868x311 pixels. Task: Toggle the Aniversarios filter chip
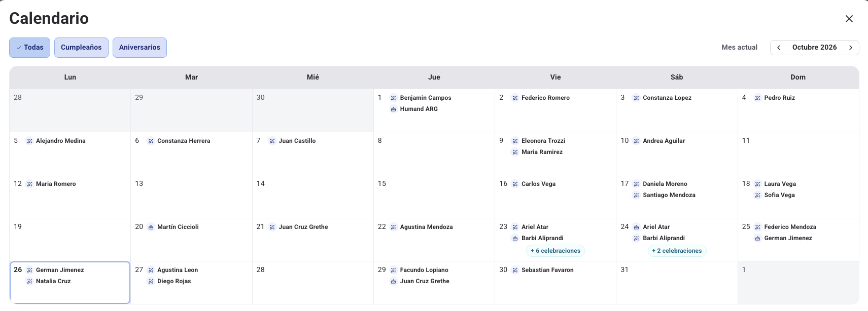140,47
